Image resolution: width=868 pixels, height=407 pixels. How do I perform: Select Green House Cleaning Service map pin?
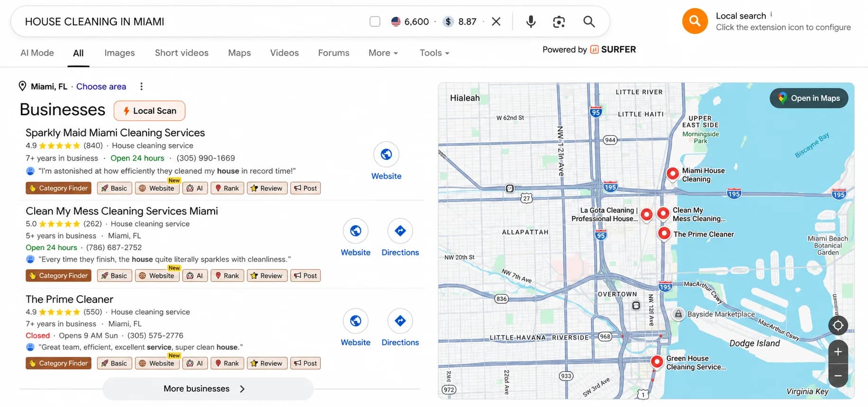click(x=657, y=362)
